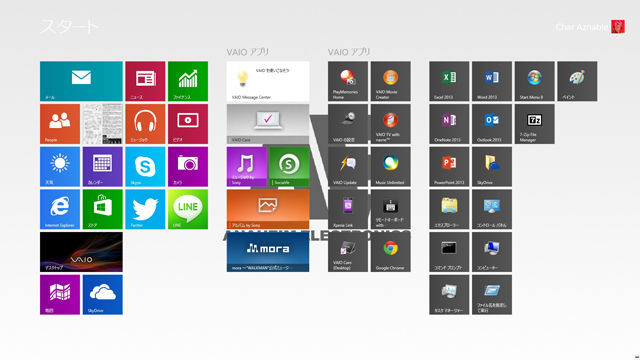
Task: Open Word 2013
Action: coord(492,81)
